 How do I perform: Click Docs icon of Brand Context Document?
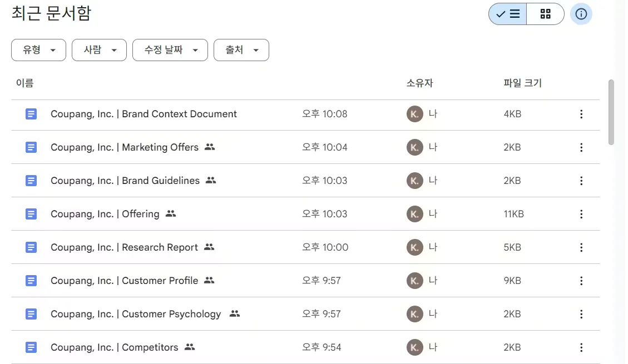(x=31, y=114)
